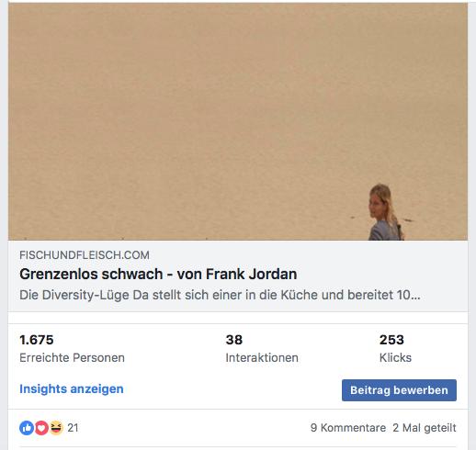Click the red heart Love reaction icon
The height and width of the screenshot is (450, 476).
pyautogui.click(x=41, y=428)
